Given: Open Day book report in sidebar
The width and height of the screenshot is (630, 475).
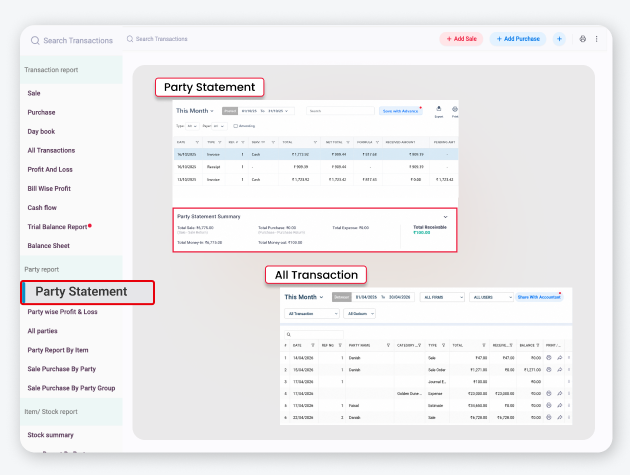Looking at the screenshot, I should [x=41, y=131].
